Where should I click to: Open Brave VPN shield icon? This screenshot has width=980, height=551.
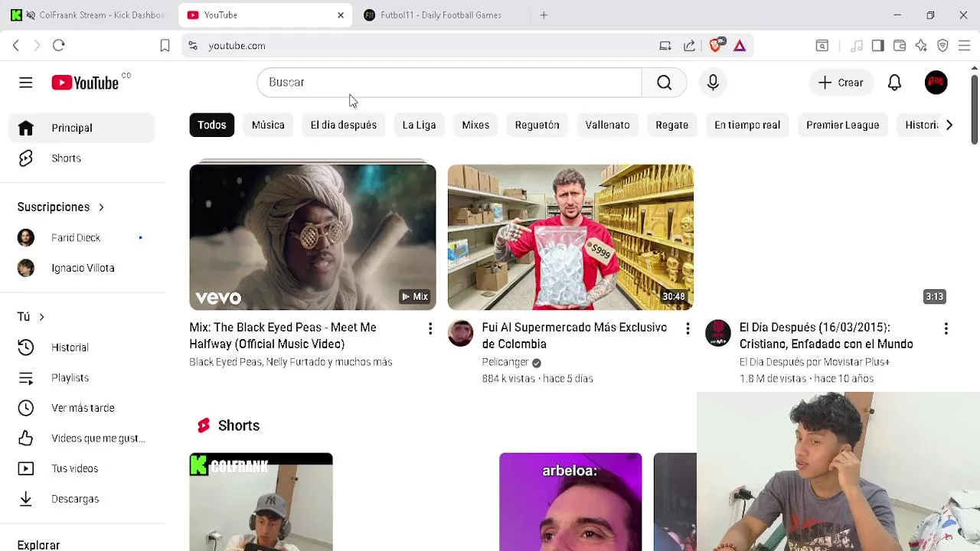click(942, 46)
